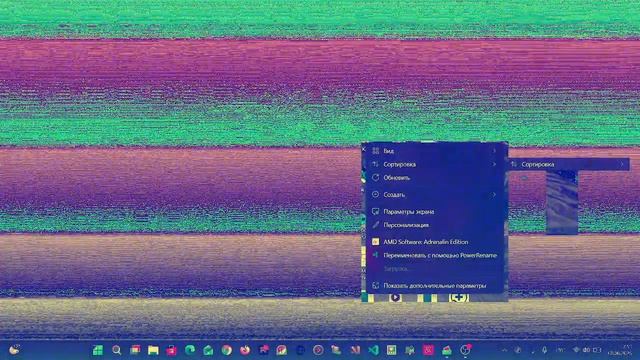This screenshot has height=360, width=640.
Task: Open Сортировка in the main context menu
Action: click(x=434, y=164)
